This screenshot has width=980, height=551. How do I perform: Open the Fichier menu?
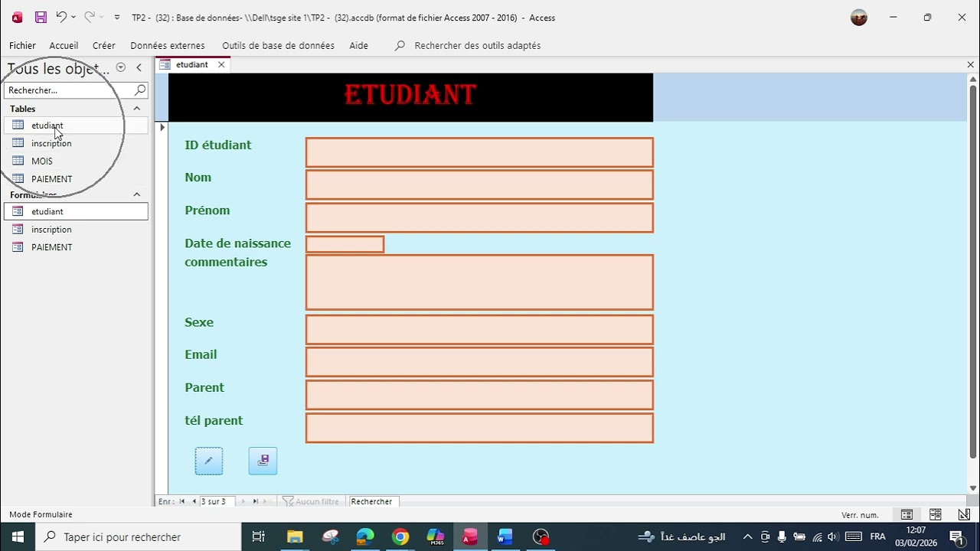[x=22, y=45]
